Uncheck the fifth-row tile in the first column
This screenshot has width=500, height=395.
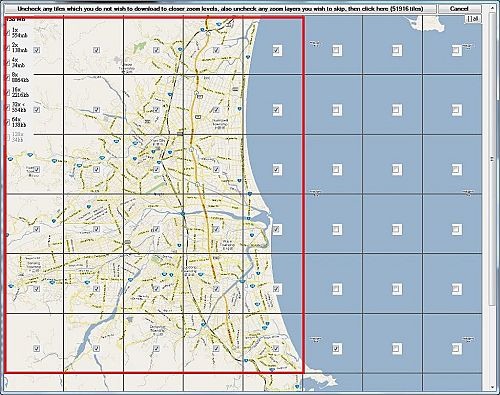[37, 289]
